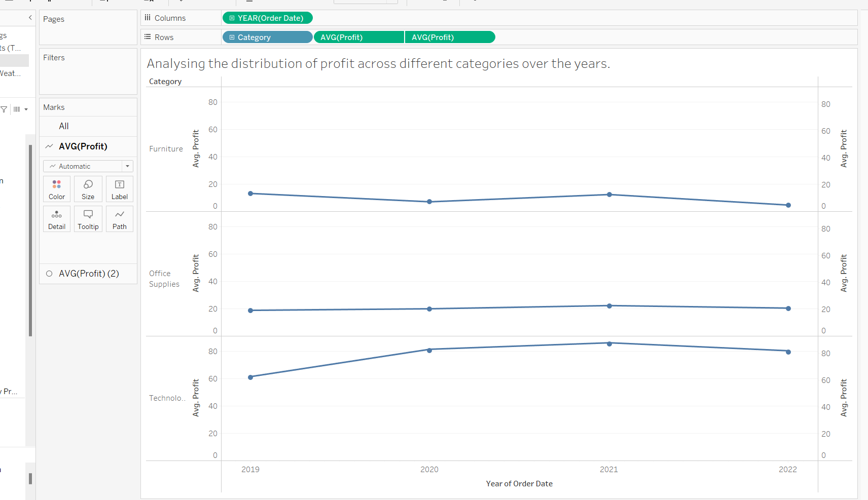The image size is (868, 500).
Task: Select the Furniture category header
Action: point(166,149)
